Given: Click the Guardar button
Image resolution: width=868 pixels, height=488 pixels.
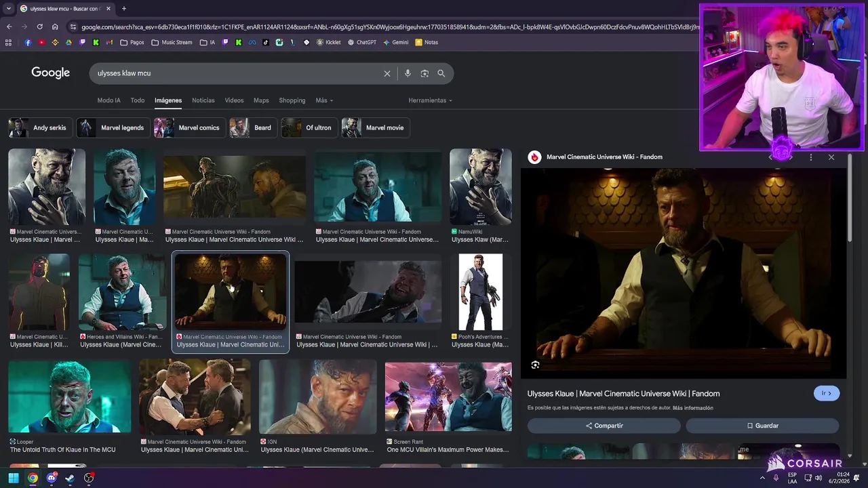Looking at the screenshot, I should [762, 426].
